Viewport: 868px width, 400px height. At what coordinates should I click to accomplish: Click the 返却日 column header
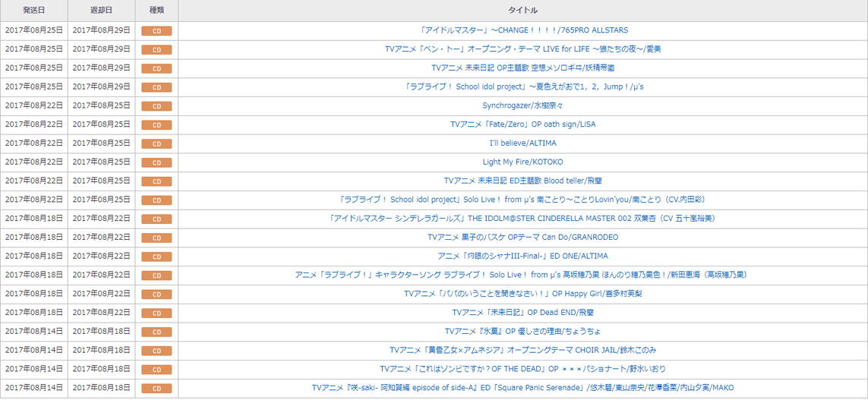[x=101, y=11]
